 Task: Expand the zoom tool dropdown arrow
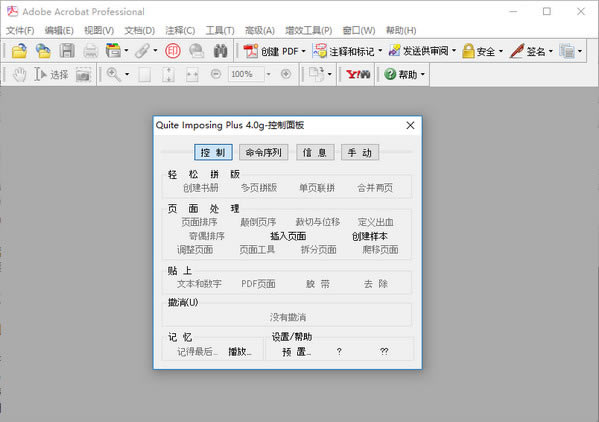pyautogui.click(x=127, y=74)
